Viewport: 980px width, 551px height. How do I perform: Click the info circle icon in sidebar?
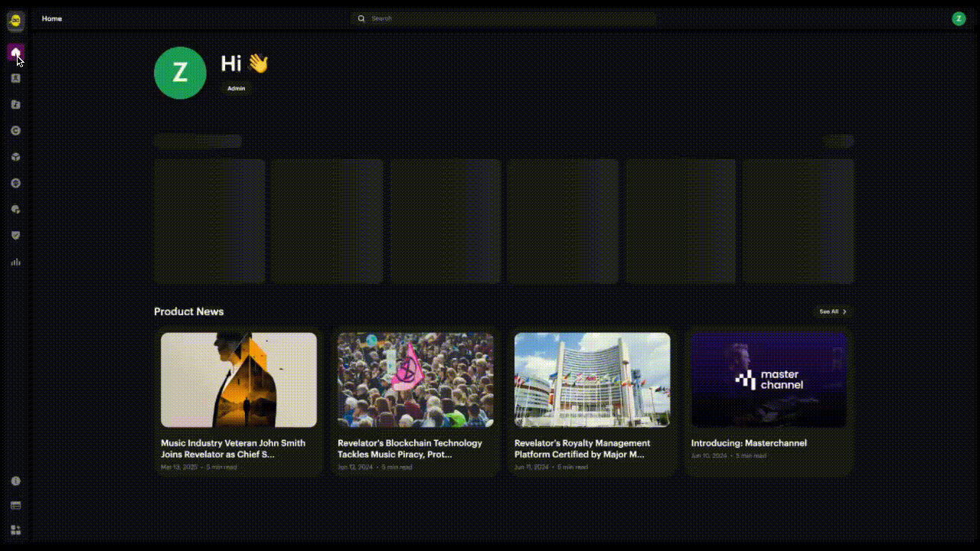pyautogui.click(x=15, y=481)
